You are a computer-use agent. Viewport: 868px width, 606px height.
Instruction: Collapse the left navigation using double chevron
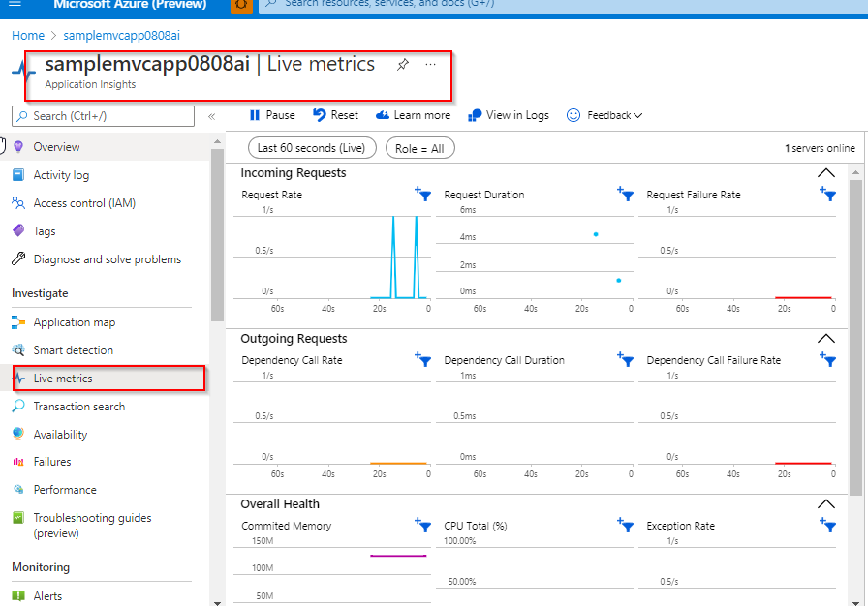[211, 116]
